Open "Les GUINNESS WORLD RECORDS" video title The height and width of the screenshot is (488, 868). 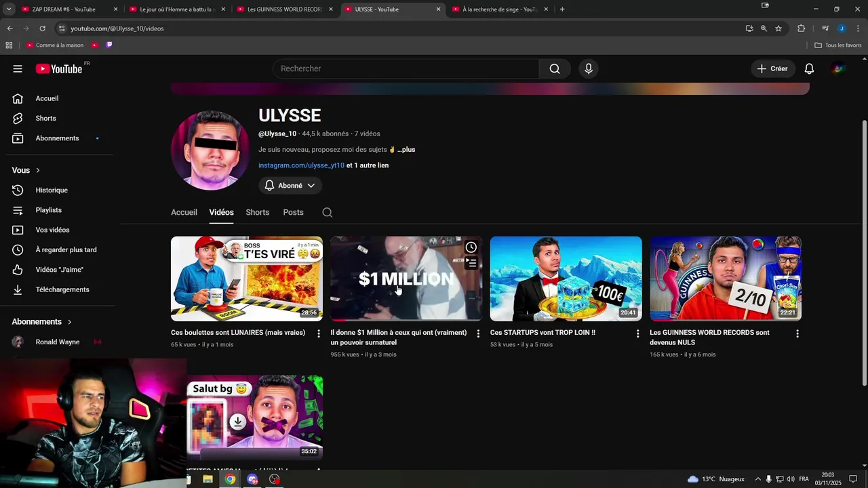[710, 338]
